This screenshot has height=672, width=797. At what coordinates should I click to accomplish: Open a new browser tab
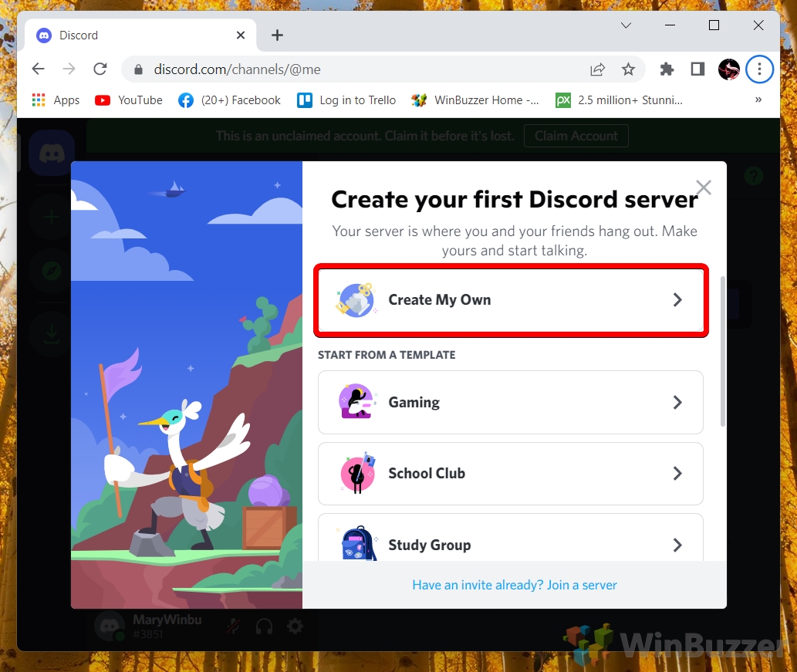coord(277,35)
